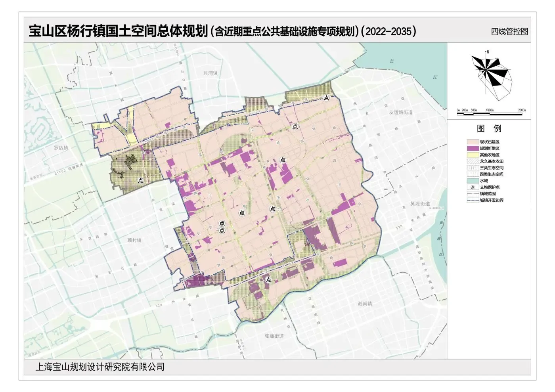
Task: Click the northernmost heritage point marker on the map
Action: 326,98
